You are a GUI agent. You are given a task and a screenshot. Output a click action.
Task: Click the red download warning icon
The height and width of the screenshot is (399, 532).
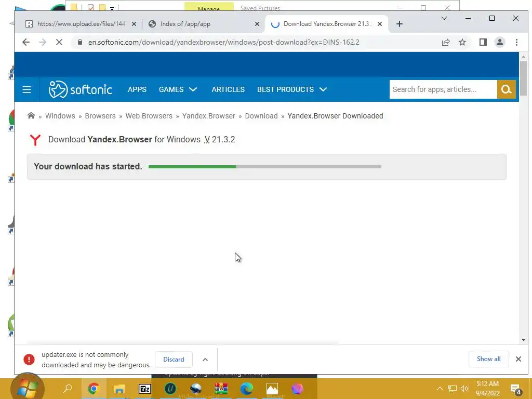29,360
